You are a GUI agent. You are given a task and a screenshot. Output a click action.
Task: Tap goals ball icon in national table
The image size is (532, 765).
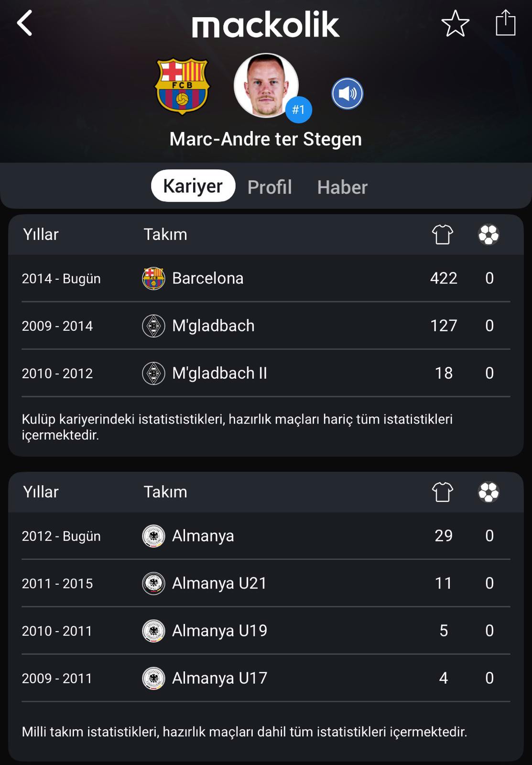click(x=489, y=492)
